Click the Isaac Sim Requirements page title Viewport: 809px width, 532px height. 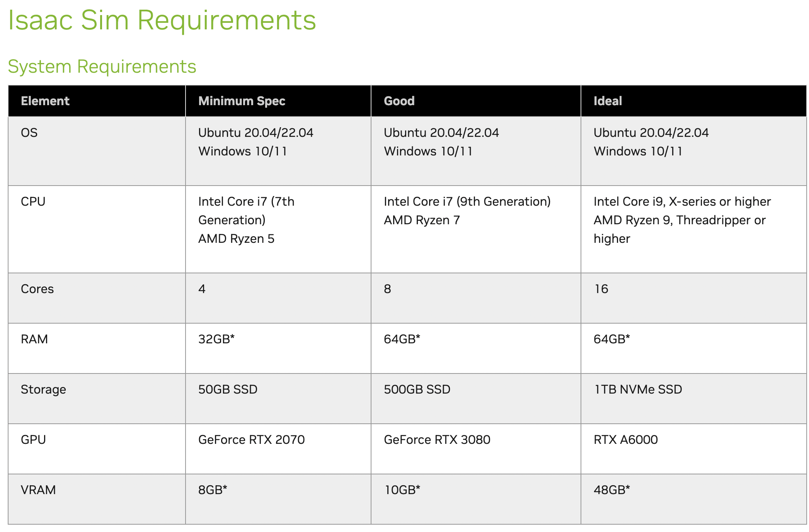pos(162,20)
